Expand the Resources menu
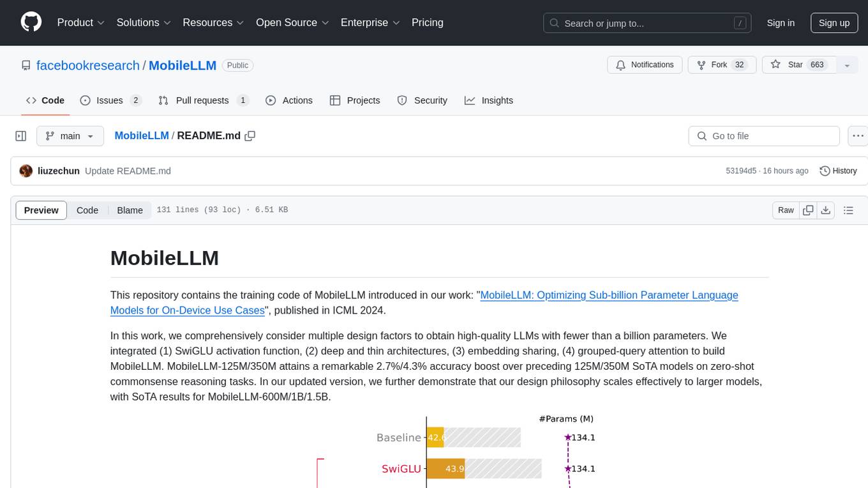 [x=213, y=22]
